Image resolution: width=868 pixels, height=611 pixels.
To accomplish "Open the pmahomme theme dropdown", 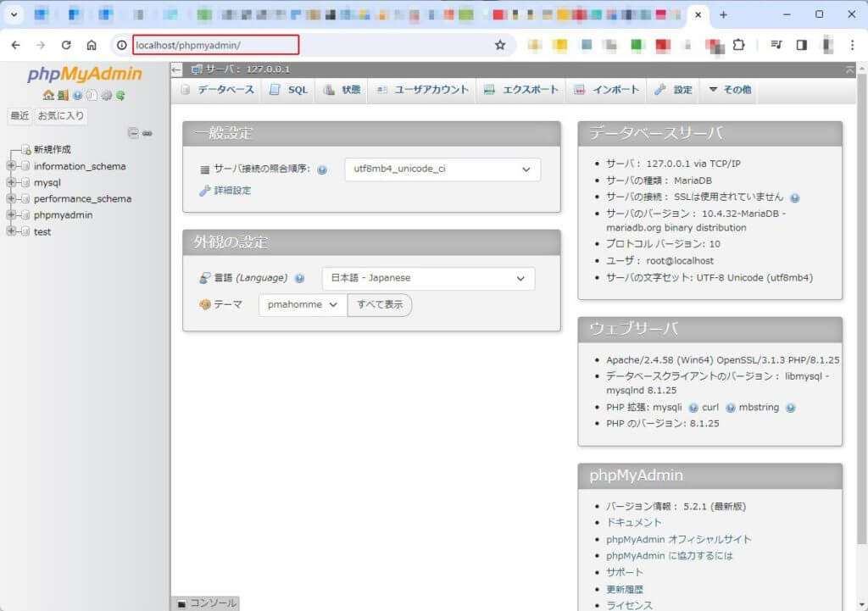I will (x=303, y=305).
